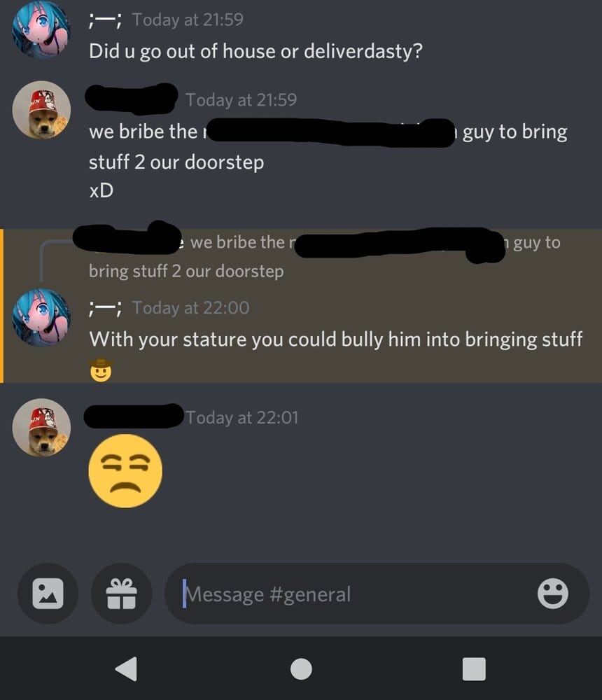Tap the image upload icon
The height and width of the screenshot is (700, 602).
48,594
